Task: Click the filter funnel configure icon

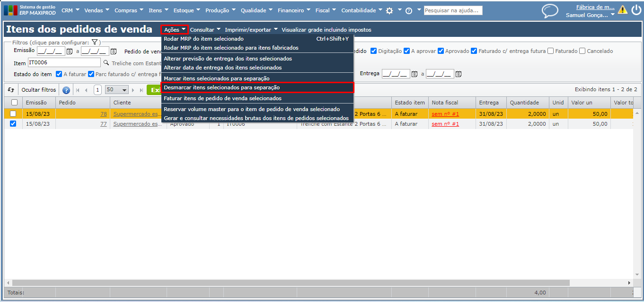Action: (94, 42)
